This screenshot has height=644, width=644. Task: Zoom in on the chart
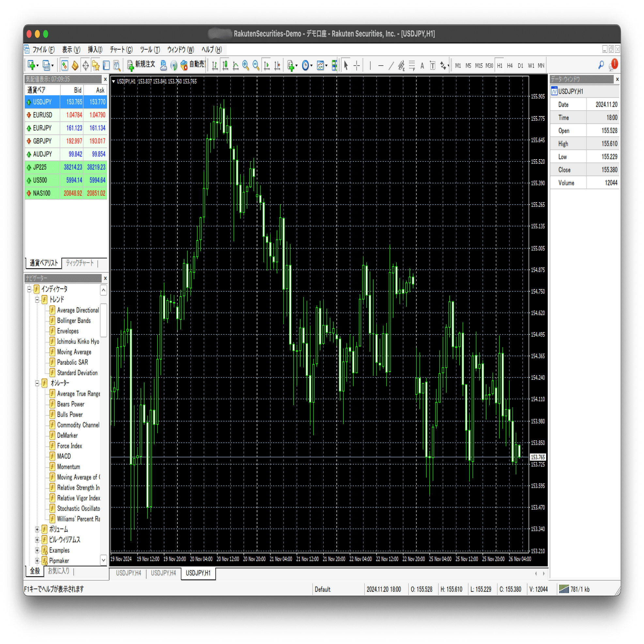[x=246, y=65]
